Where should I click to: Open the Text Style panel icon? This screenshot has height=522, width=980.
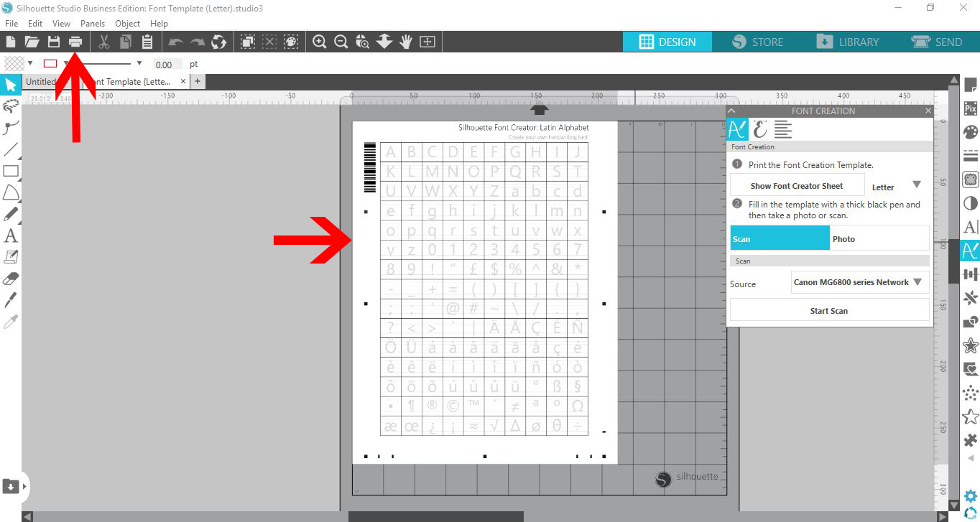coord(970,227)
